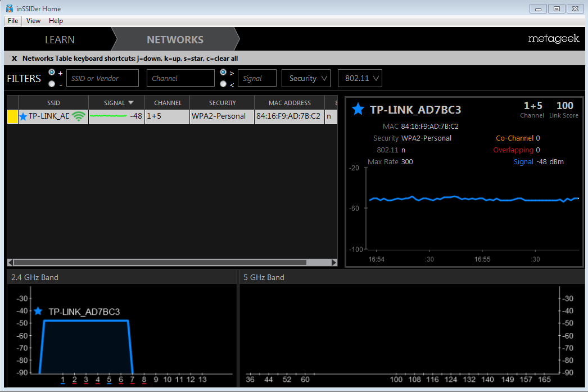Click the metageek logo

point(554,39)
